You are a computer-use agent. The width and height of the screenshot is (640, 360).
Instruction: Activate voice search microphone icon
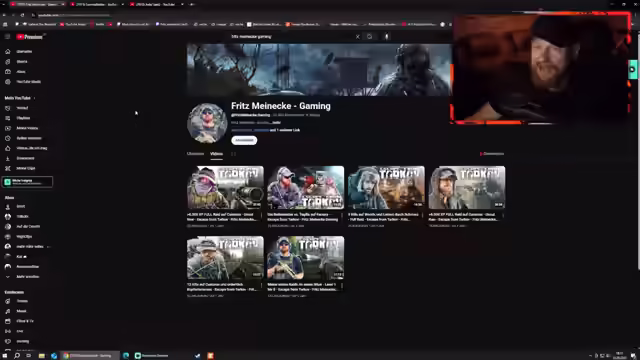pyautogui.click(x=387, y=36)
